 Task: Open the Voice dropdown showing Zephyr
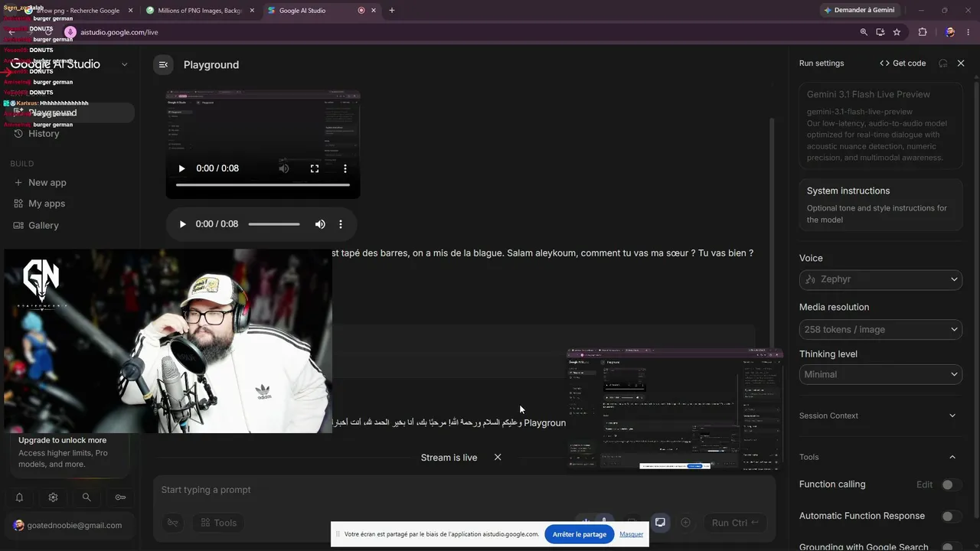(x=880, y=279)
